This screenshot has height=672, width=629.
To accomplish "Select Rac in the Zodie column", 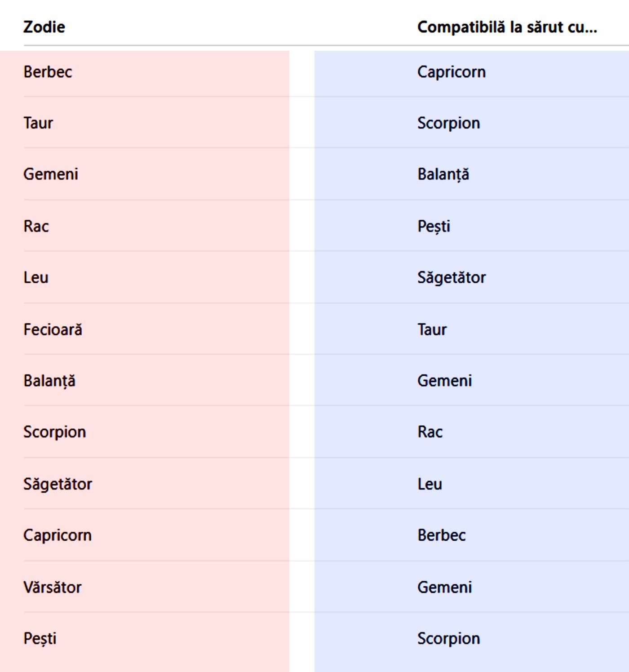I will pyautogui.click(x=36, y=226).
